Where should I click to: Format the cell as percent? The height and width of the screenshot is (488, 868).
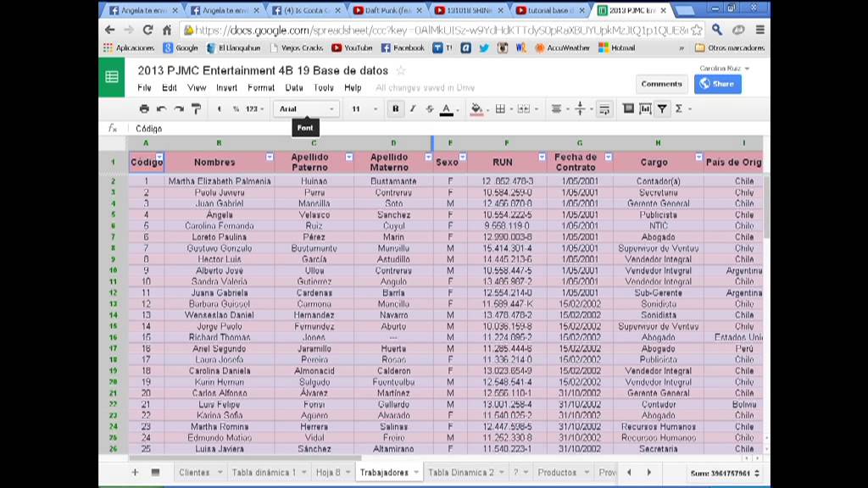pyautogui.click(x=236, y=109)
